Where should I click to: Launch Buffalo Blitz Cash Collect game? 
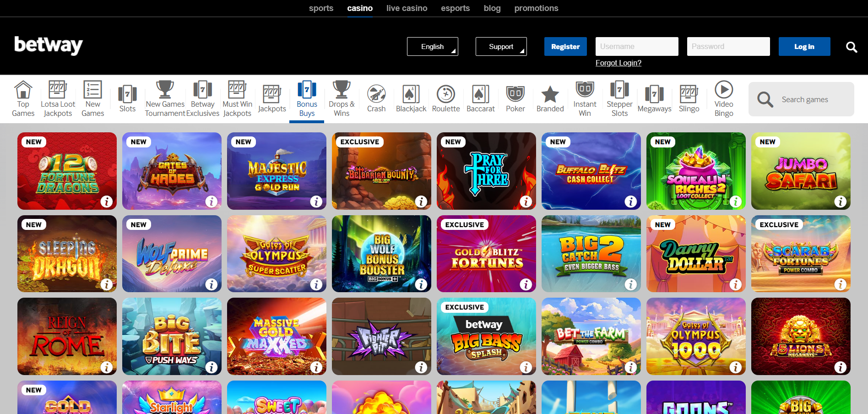(x=591, y=171)
